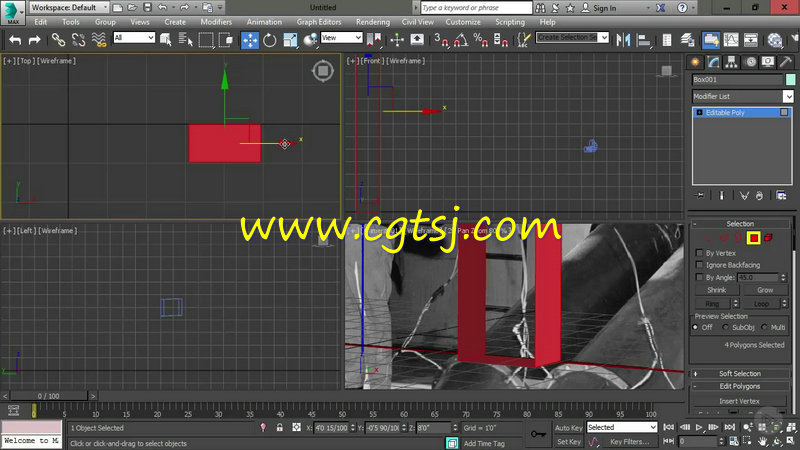This screenshot has height=450, width=800.
Task: Enable the By Angle checkbox
Action: click(699, 277)
